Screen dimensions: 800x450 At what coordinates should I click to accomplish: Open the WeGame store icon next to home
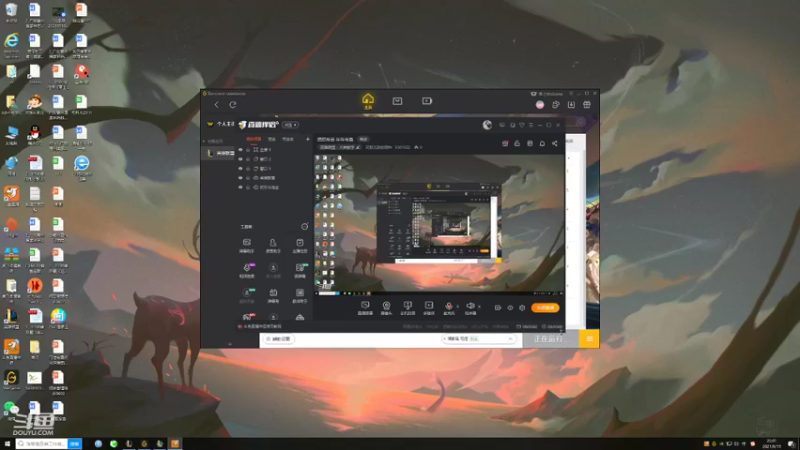point(397,101)
